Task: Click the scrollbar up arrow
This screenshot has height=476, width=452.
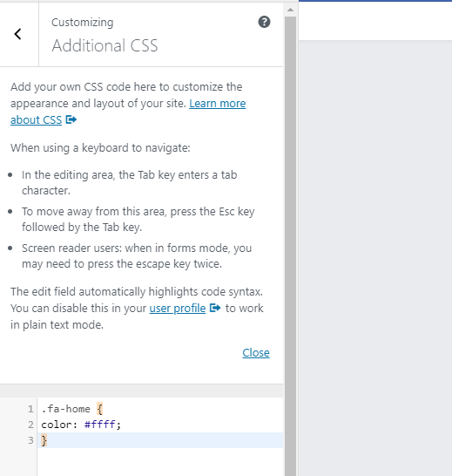Action: 290,10
